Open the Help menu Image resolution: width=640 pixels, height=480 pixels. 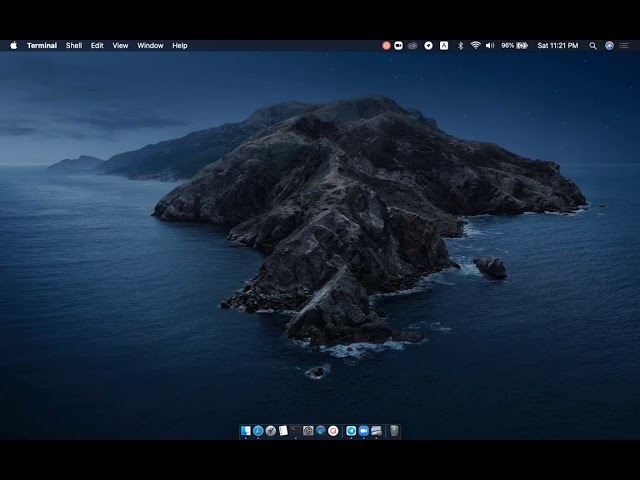pyautogui.click(x=180, y=45)
